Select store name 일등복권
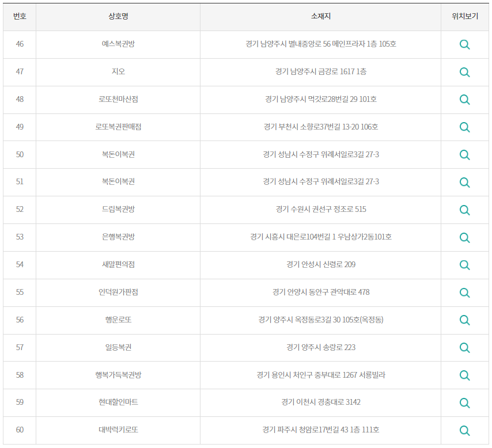The width and height of the screenshot is (492, 448). click(x=118, y=347)
